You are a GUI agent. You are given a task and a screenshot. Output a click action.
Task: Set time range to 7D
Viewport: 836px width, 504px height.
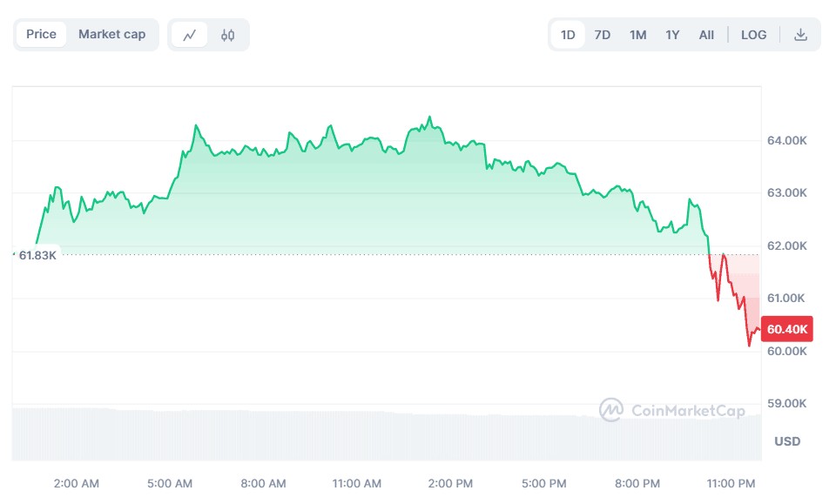click(602, 35)
